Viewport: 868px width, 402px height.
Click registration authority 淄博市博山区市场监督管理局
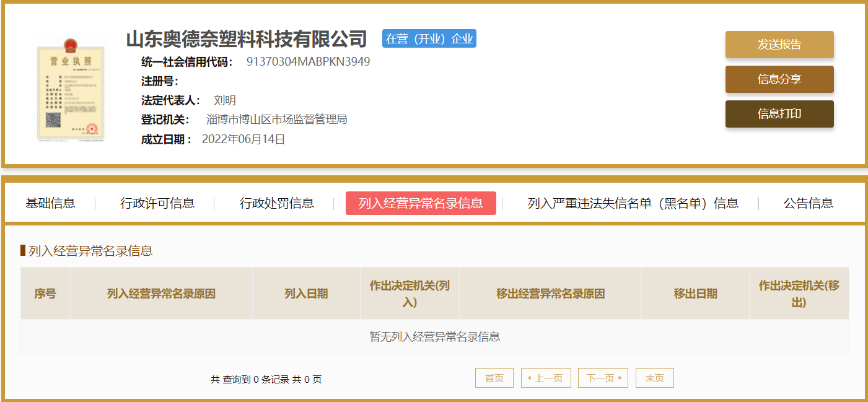click(277, 120)
